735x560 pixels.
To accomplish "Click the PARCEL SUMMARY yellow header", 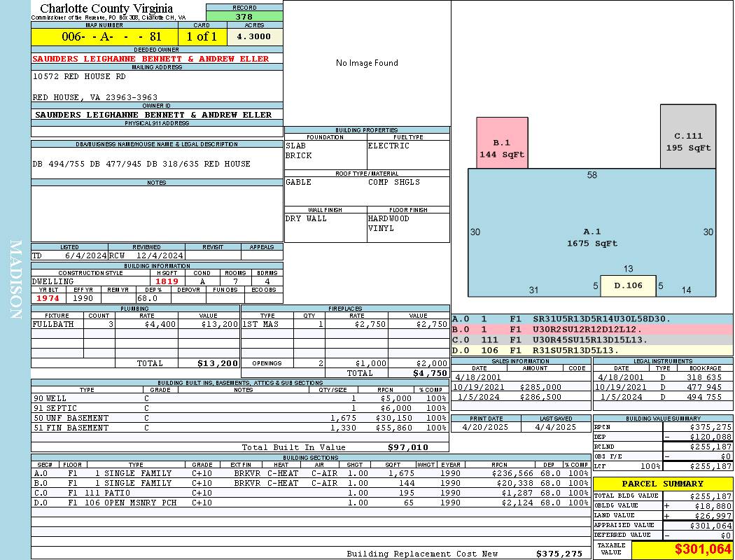I will (663, 484).
